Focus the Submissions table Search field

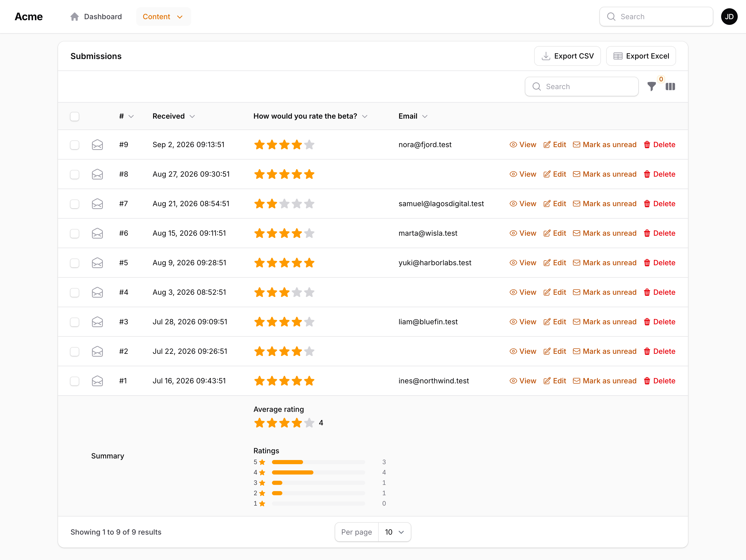click(x=582, y=87)
